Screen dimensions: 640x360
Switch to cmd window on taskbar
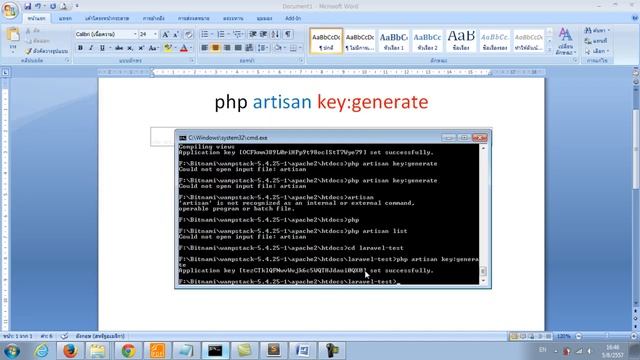point(215,351)
